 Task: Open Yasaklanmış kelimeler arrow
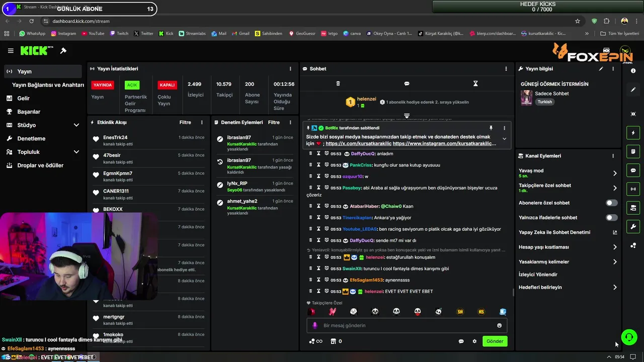615,262
